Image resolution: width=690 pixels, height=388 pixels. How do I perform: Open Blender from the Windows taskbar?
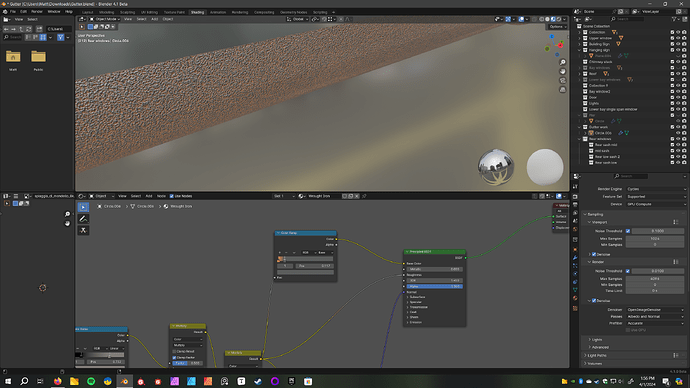click(125, 381)
